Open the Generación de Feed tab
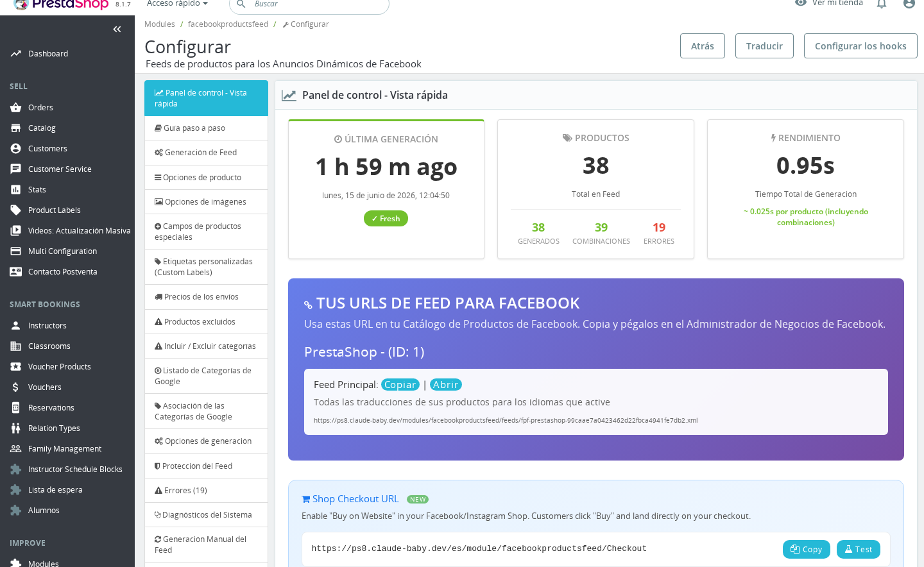 click(x=206, y=153)
